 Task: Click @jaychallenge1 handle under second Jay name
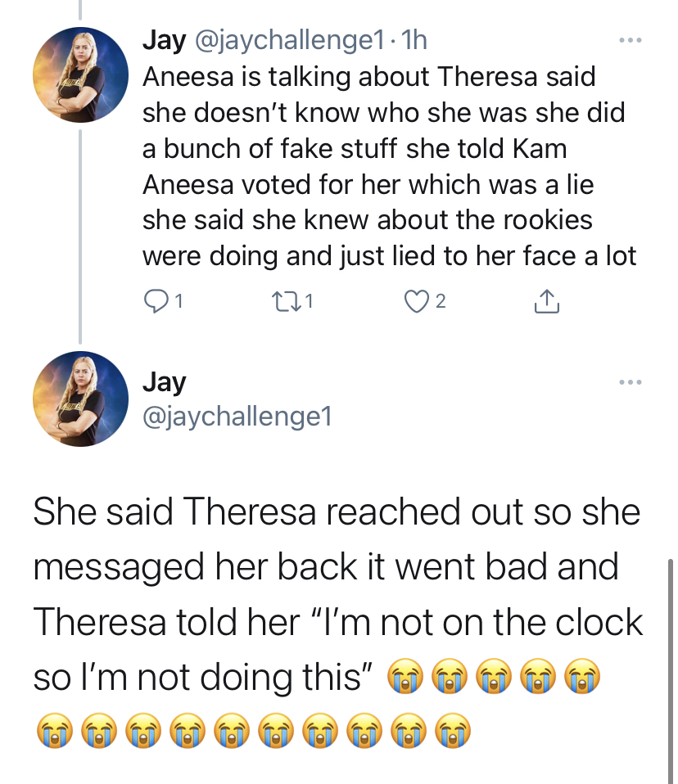click(x=237, y=416)
